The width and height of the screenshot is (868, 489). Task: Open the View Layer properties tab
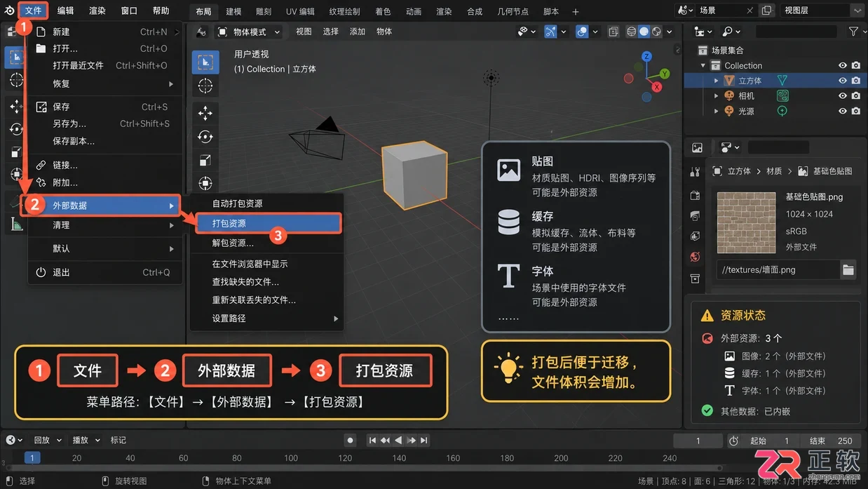coord(695,216)
